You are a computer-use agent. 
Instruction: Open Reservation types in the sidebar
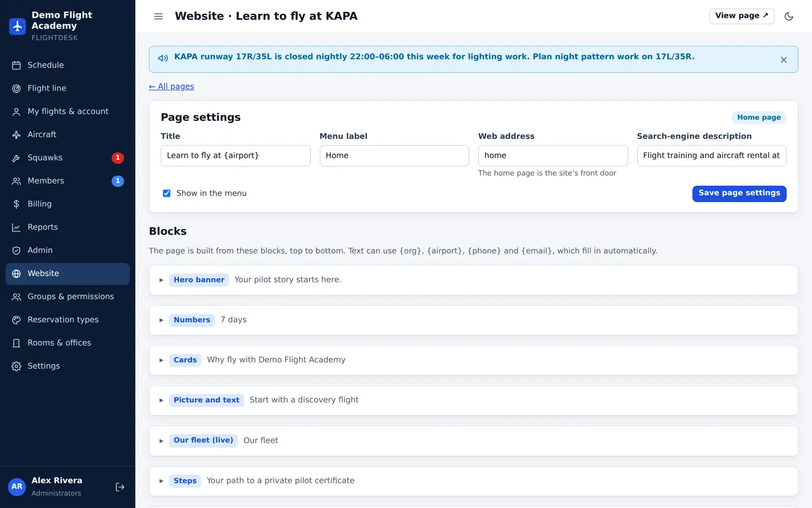pos(67,320)
